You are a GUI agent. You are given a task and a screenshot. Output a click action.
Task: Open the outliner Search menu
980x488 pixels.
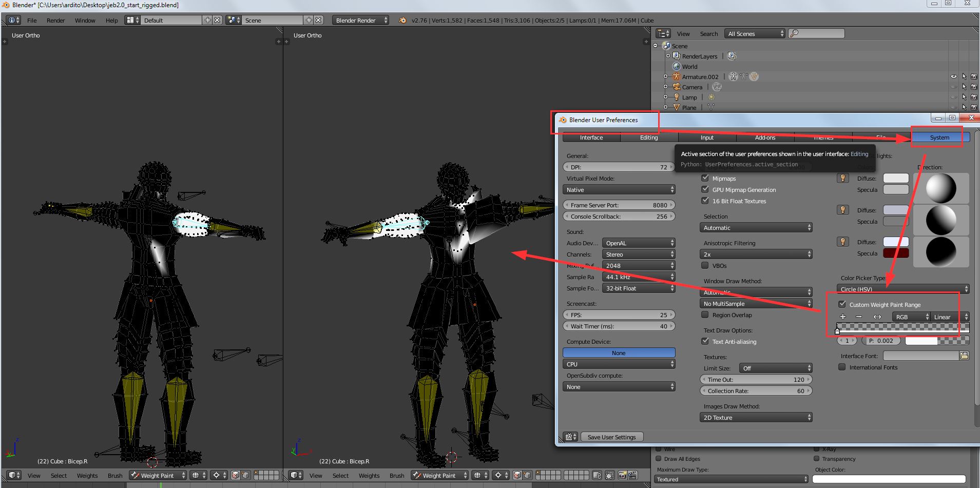point(709,34)
